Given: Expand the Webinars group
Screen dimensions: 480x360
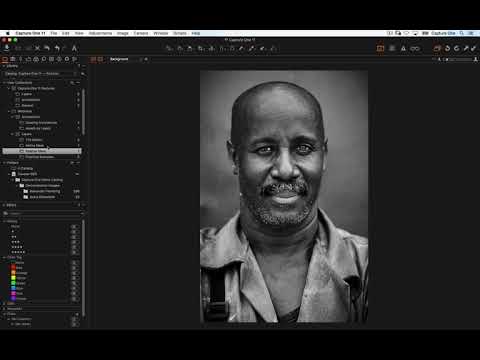Looking at the screenshot, I should point(9,111).
